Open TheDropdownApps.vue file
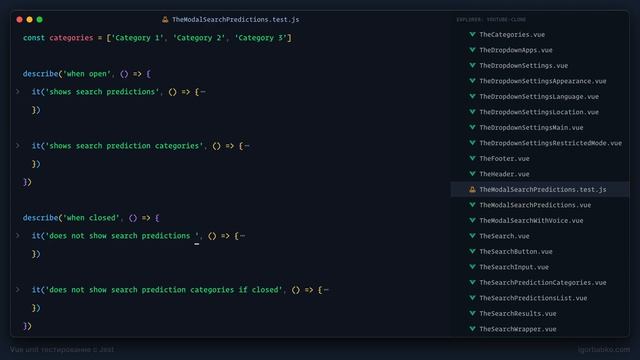 coord(516,50)
